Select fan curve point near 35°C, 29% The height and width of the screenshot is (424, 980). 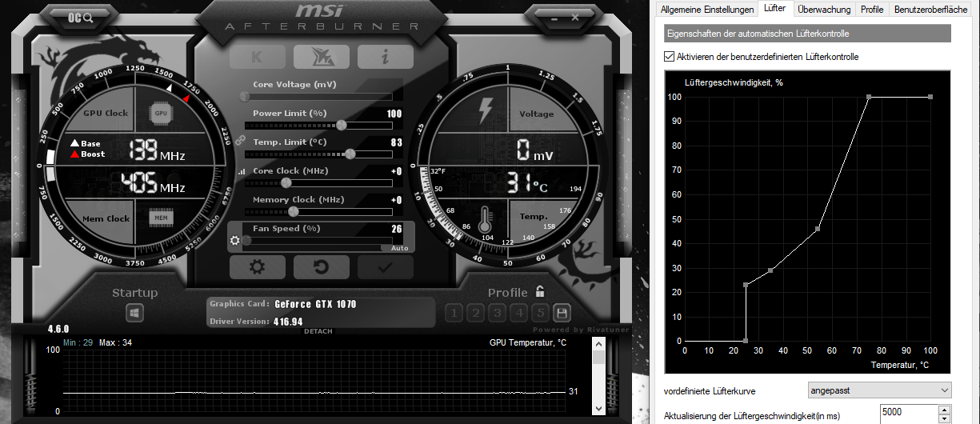(770, 270)
